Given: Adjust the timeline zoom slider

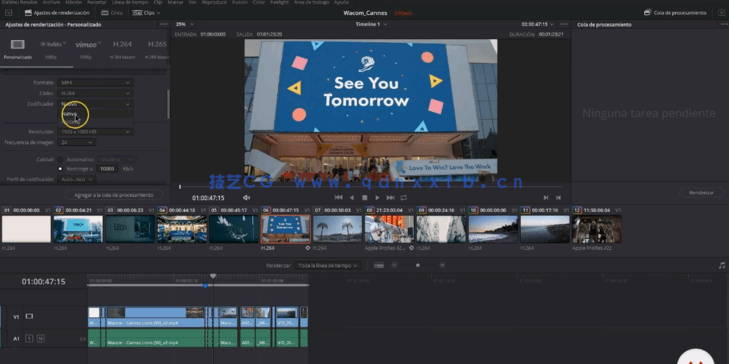Looking at the screenshot, I should pos(418,265).
